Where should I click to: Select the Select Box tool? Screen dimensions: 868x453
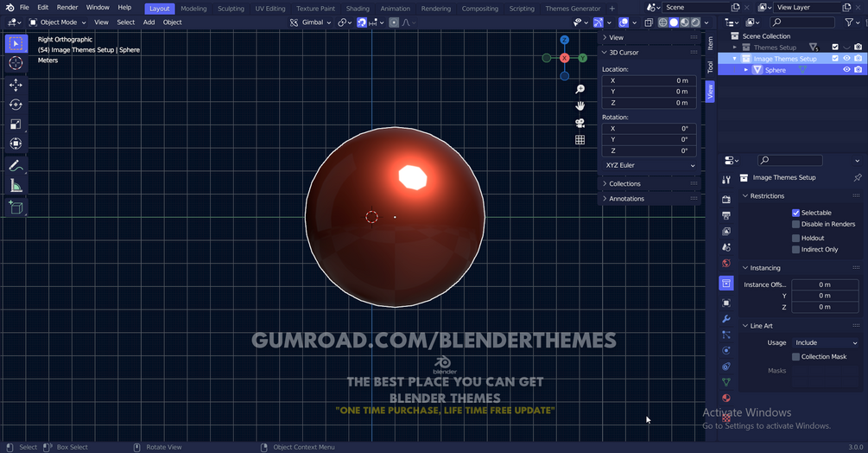point(16,44)
